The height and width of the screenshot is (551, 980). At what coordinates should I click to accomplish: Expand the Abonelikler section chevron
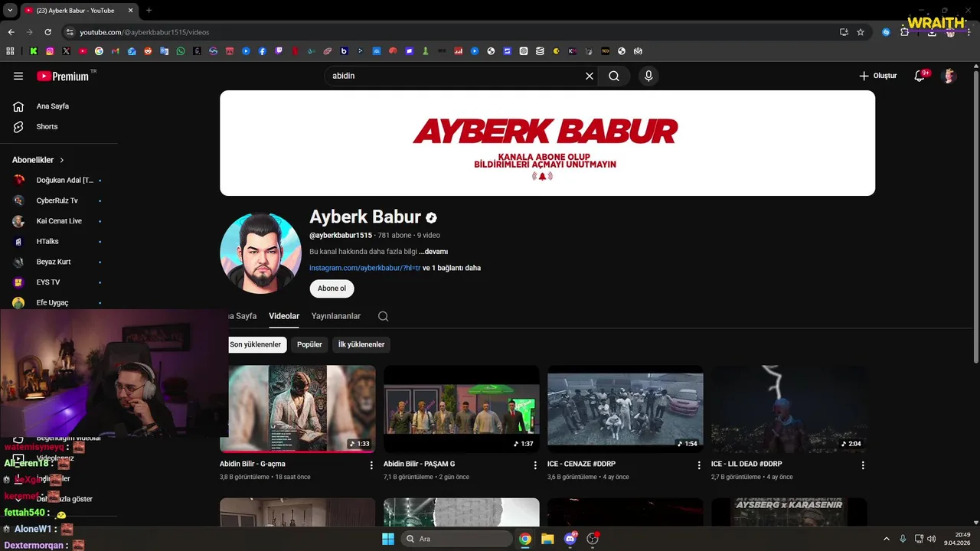coord(62,160)
